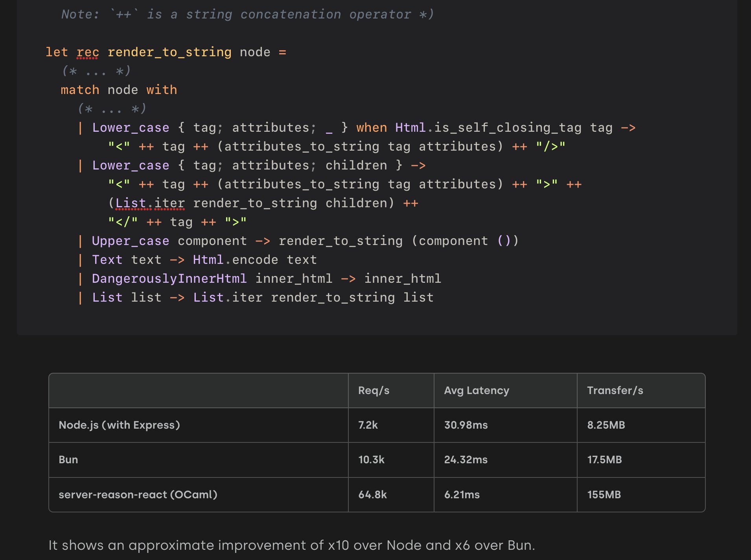Click "Html.encode" in the Text branch

[236, 260]
